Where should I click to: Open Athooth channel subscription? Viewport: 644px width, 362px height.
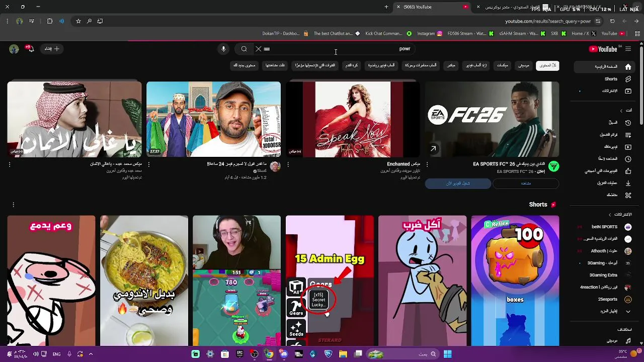click(605, 251)
